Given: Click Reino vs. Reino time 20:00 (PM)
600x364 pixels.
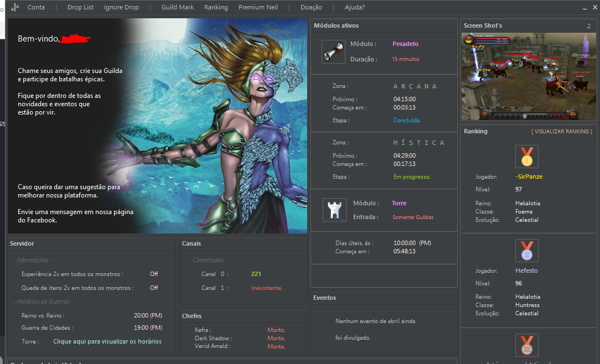Looking at the screenshot, I should (x=148, y=316).
